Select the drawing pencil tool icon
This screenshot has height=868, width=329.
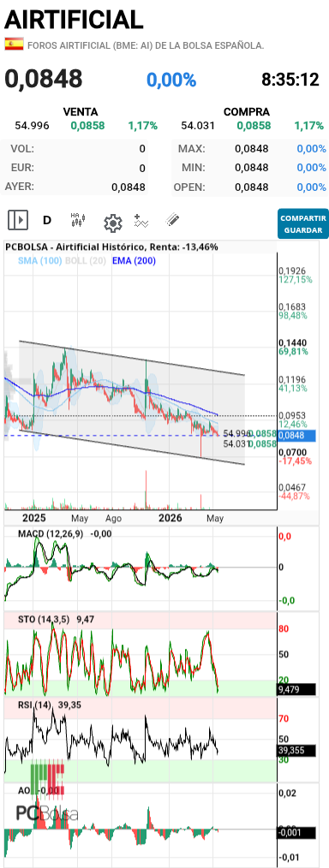click(x=172, y=220)
